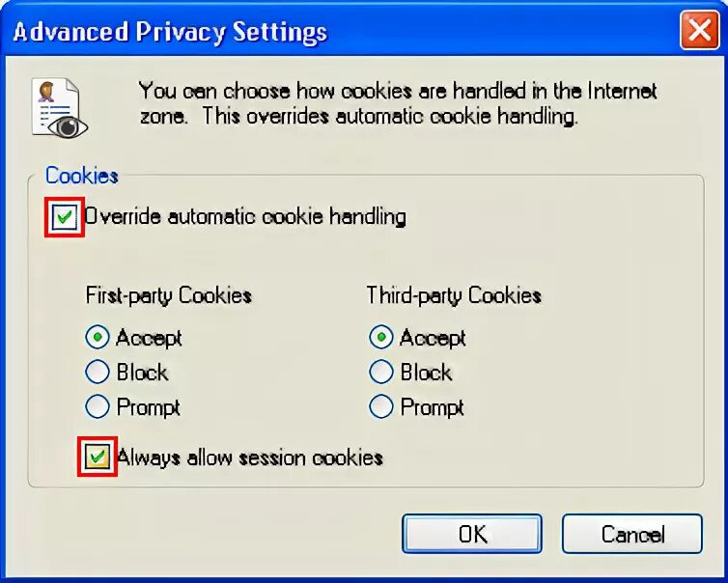The width and height of the screenshot is (728, 583).
Task: Toggle the Always allow session cookies checkbox
Action: pos(98,457)
